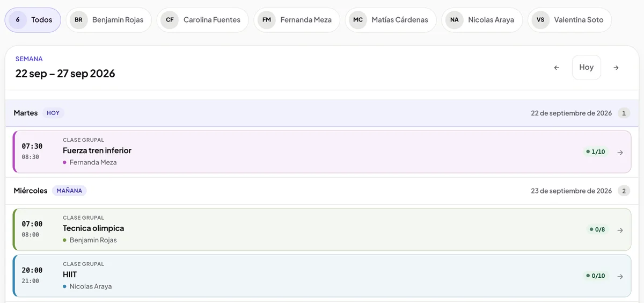Filter by Nicolas Araya name
The image size is (644, 303).
(491, 20)
